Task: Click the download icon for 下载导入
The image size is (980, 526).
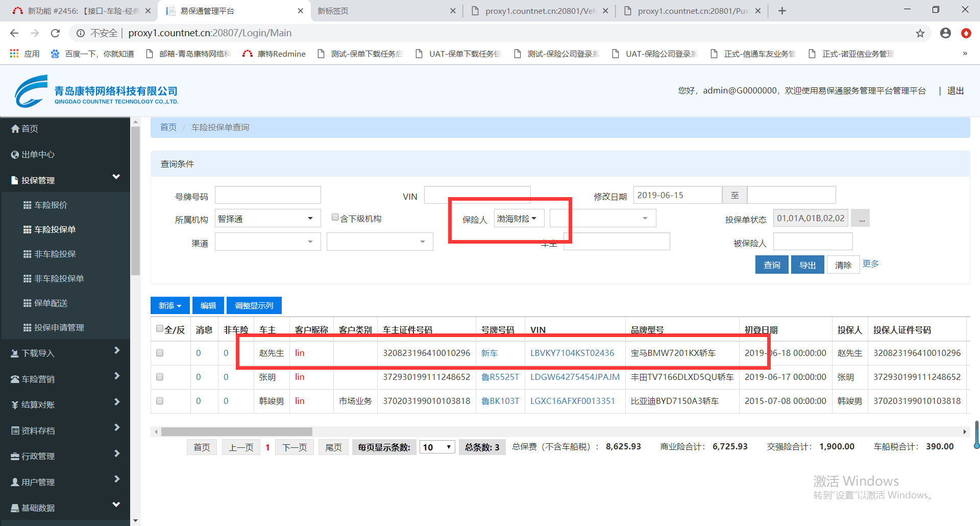Action: 15,353
